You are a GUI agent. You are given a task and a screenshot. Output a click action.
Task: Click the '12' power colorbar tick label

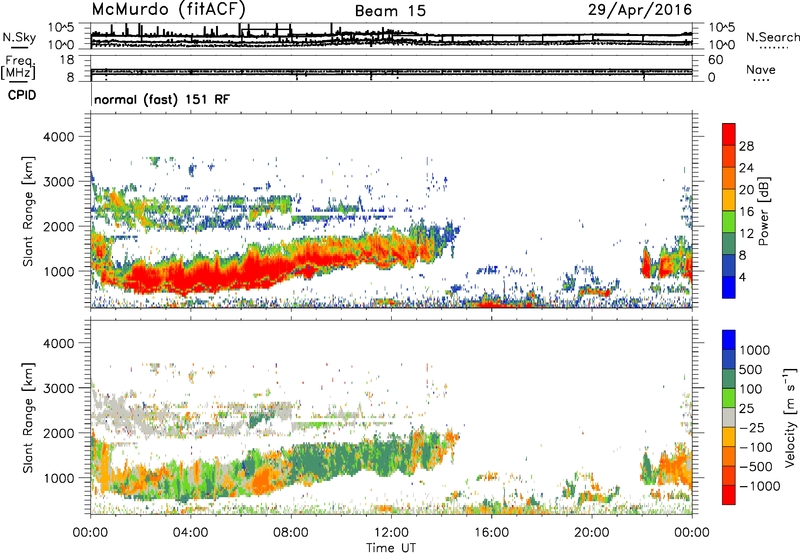coord(746,234)
